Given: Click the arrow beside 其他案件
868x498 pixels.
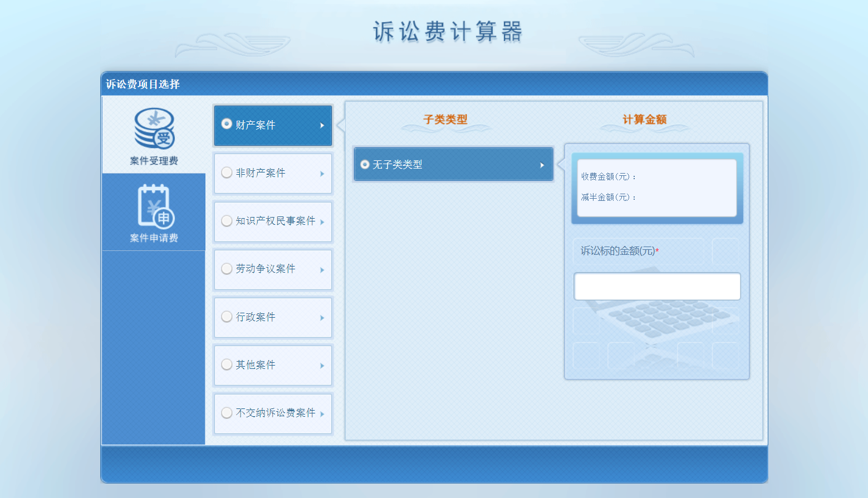Looking at the screenshot, I should click(322, 366).
